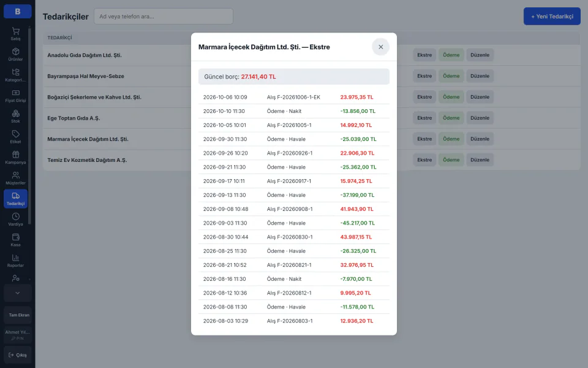This screenshot has height=368, width=588.
Task: Click the Ödeme · Nakit entry dated 2026-08-16
Action: (284, 279)
